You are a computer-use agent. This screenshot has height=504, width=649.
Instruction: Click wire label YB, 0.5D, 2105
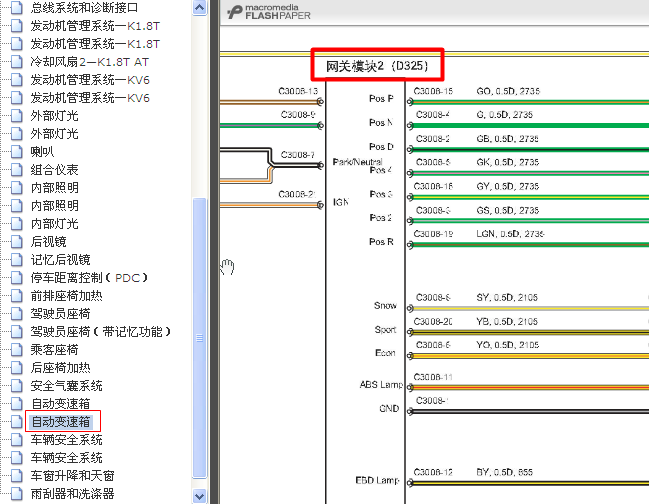(507, 322)
